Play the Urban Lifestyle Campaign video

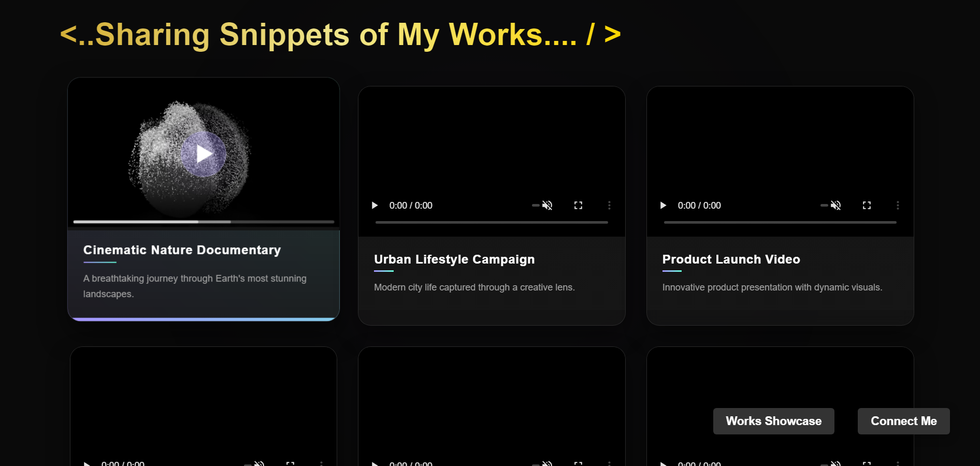tap(374, 206)
